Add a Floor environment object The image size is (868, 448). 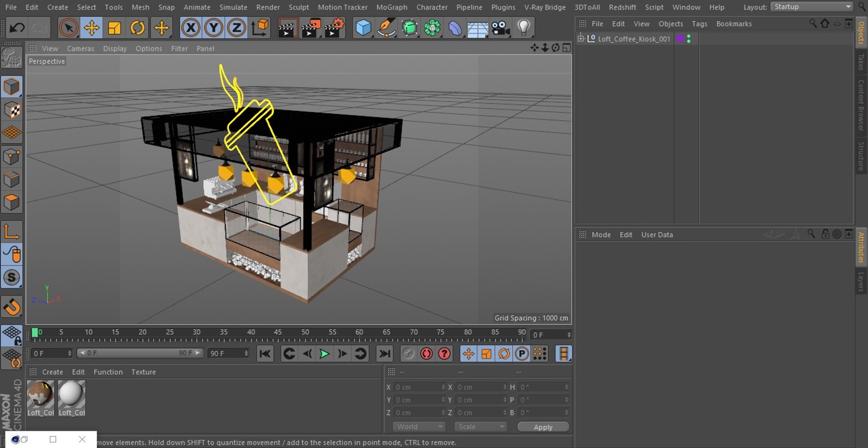[478, 28]
